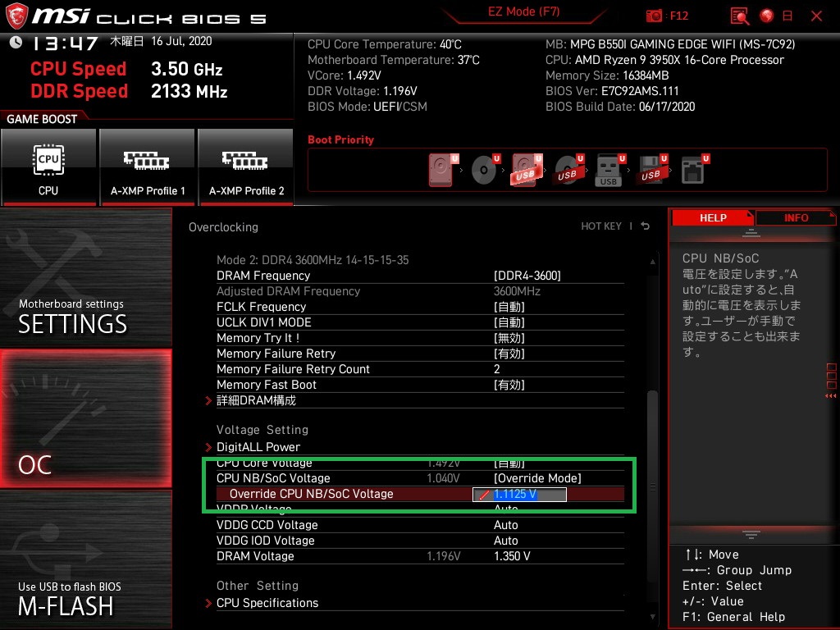Change the Memory Fast Boot setting
The width and height of the screenshot is (840, 630).
click(509, 385)
